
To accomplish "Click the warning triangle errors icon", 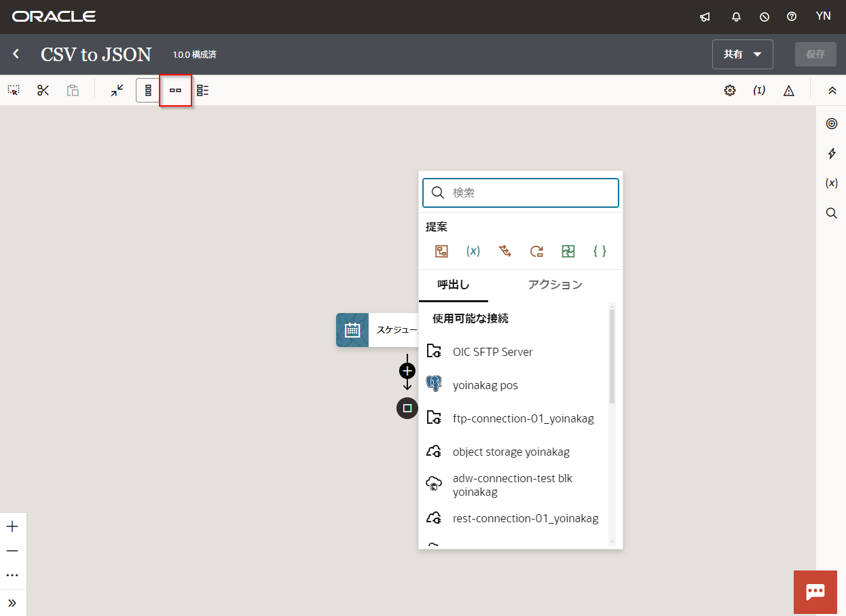I will (788, 90).
